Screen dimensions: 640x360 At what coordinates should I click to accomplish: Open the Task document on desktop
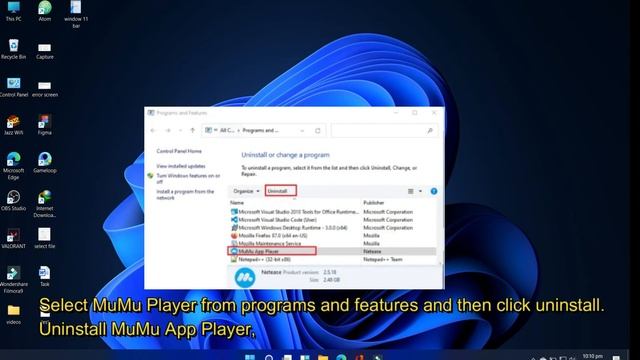point(44,276)
